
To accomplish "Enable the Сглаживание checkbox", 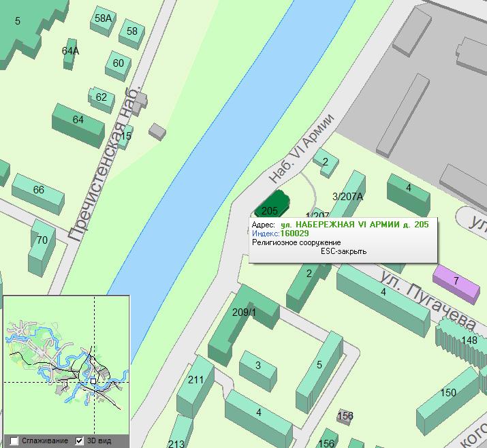I will [x=15, y=441].
